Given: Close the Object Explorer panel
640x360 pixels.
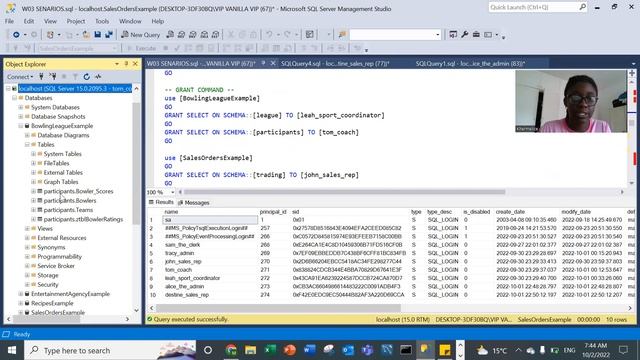Looking at the screenshot, I should click(135, 64).
